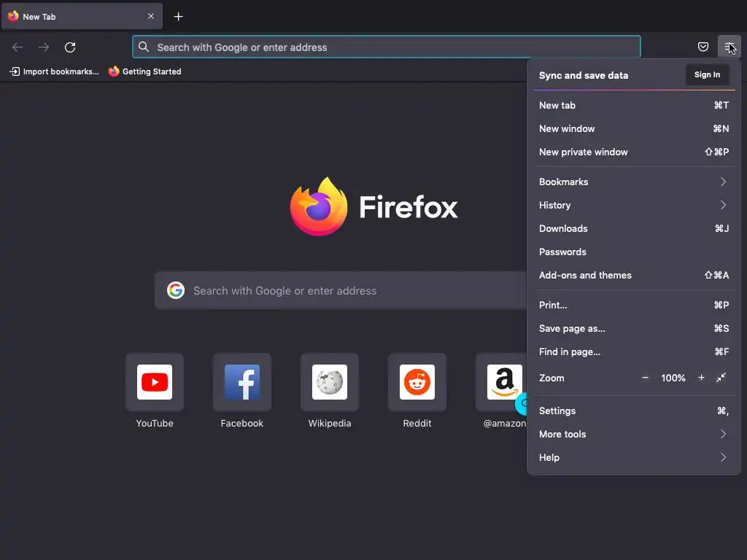Expand the Help submenu
The image size is (747, 560).
pyautogui.click(x=634, y=458)
